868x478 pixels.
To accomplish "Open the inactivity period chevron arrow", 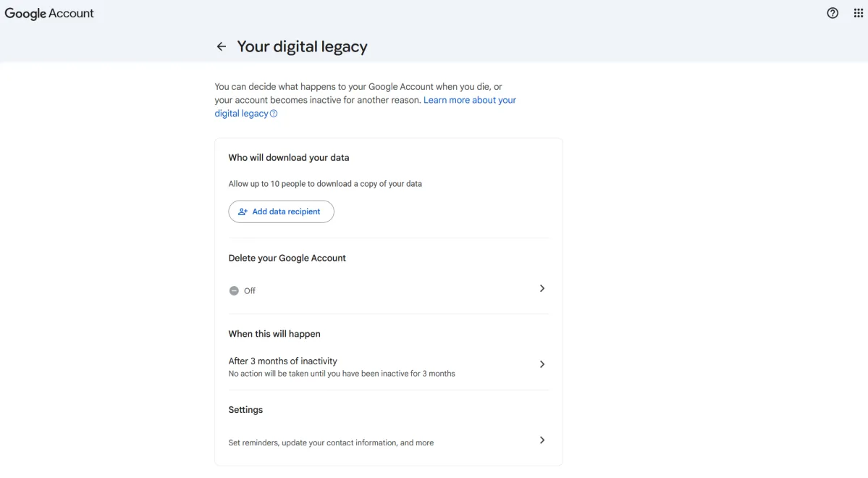I will [542, 364].
